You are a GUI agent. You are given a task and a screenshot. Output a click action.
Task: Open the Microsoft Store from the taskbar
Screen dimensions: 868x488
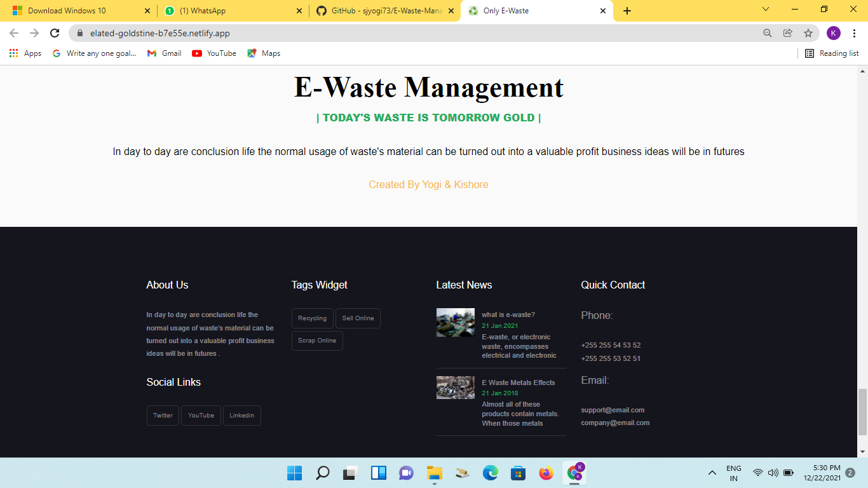(x=518, y=472)
